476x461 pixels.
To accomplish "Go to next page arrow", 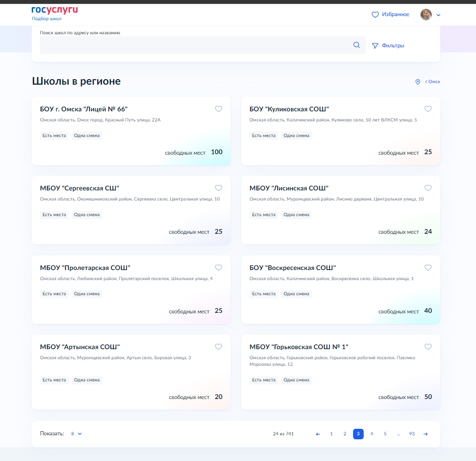I will (426, 434).
